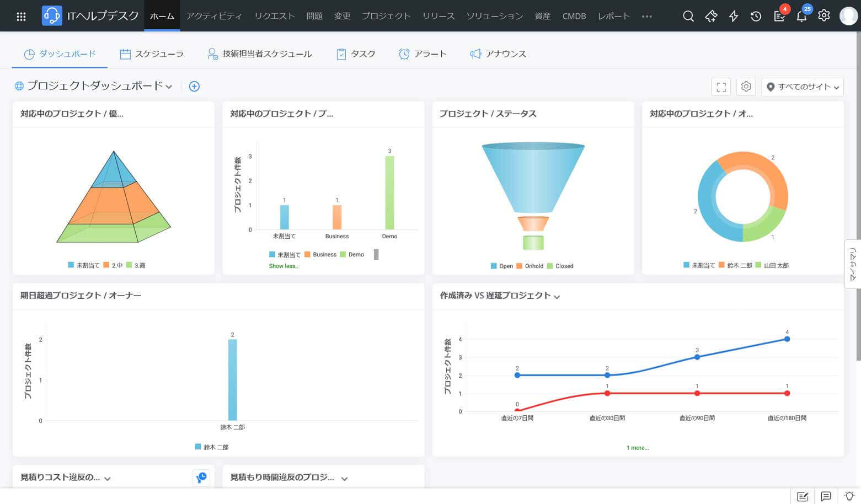Open the apps grid launcher icon
Viewport: 861px width, 504px height.
pos(21,16)
